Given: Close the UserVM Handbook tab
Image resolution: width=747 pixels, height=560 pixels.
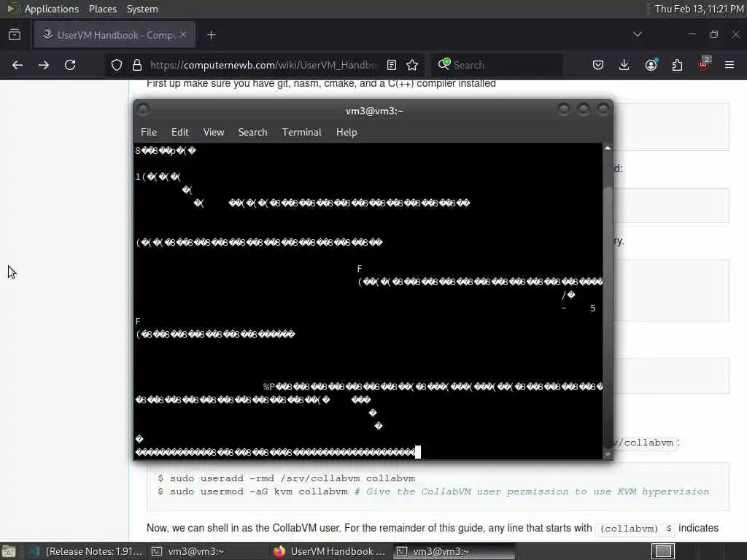Looking at the screenshot, I should (183, 35).
